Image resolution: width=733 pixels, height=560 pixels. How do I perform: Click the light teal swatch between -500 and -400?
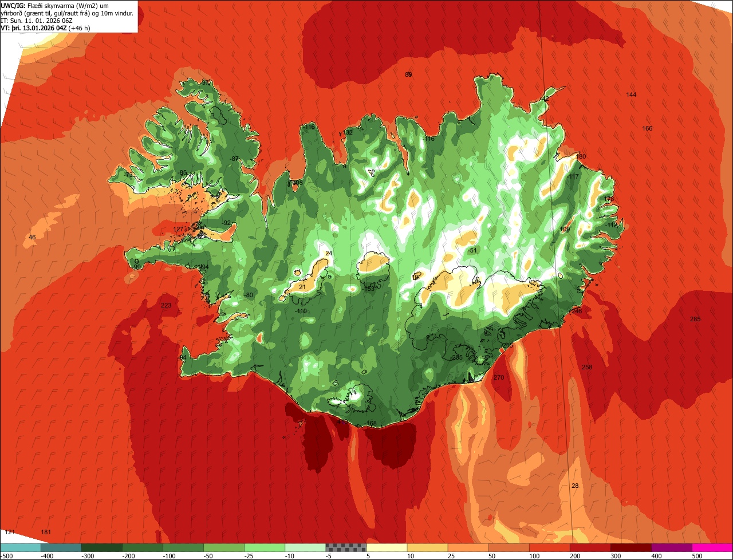pos(20,547)
